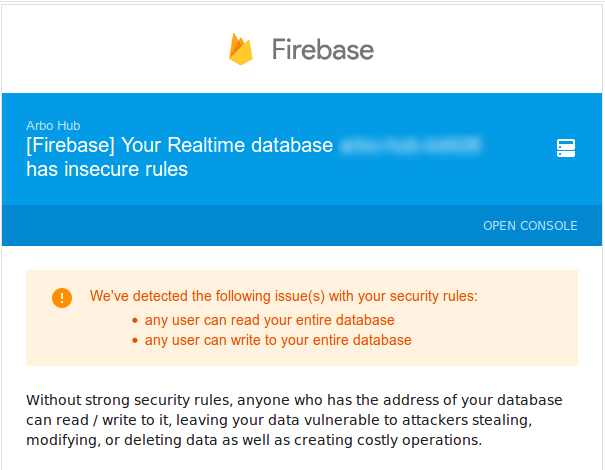Click the Firebase flame logo icon
605x470 pixels.
[x=241, y=49]
